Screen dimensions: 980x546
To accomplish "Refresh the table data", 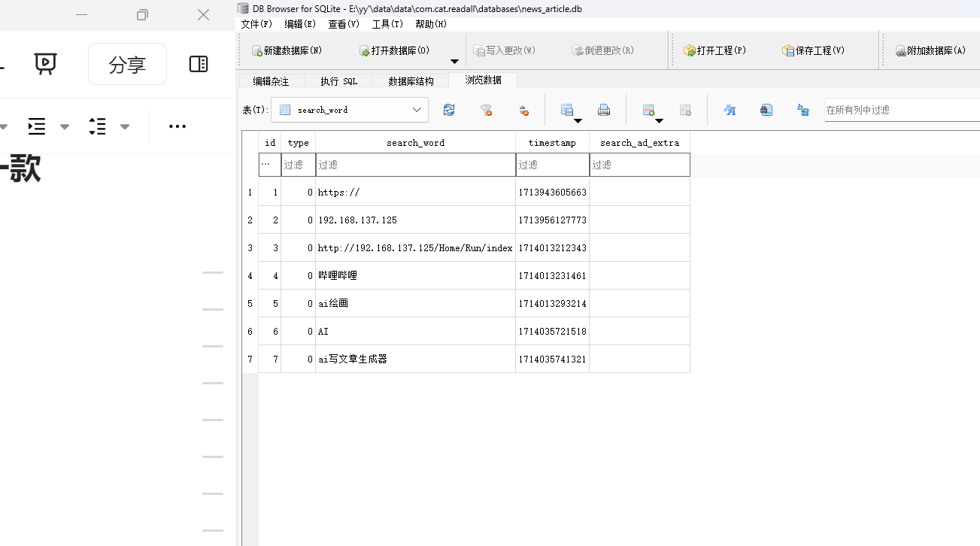I will [x=449, y=110].
